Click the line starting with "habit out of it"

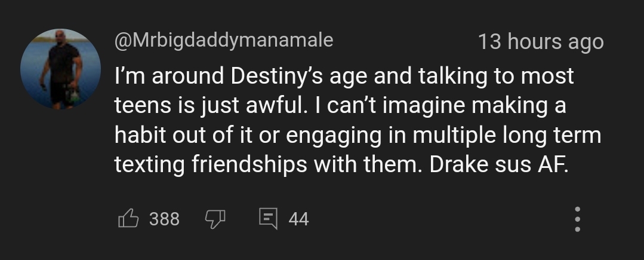pyautogui.click(x=357, y=135)
